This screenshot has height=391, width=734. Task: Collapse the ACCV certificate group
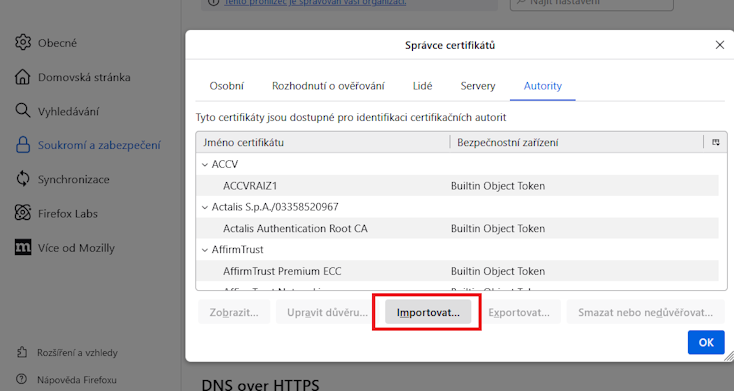coord(205,164)
